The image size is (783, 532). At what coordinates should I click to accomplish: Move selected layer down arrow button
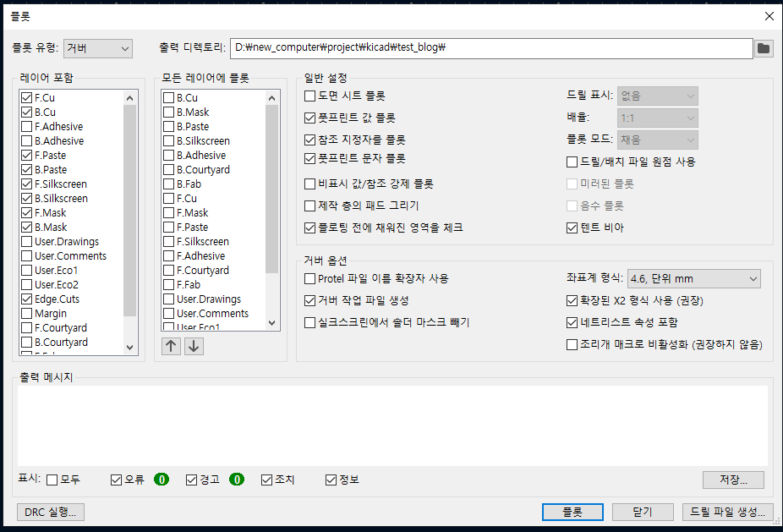194,346
